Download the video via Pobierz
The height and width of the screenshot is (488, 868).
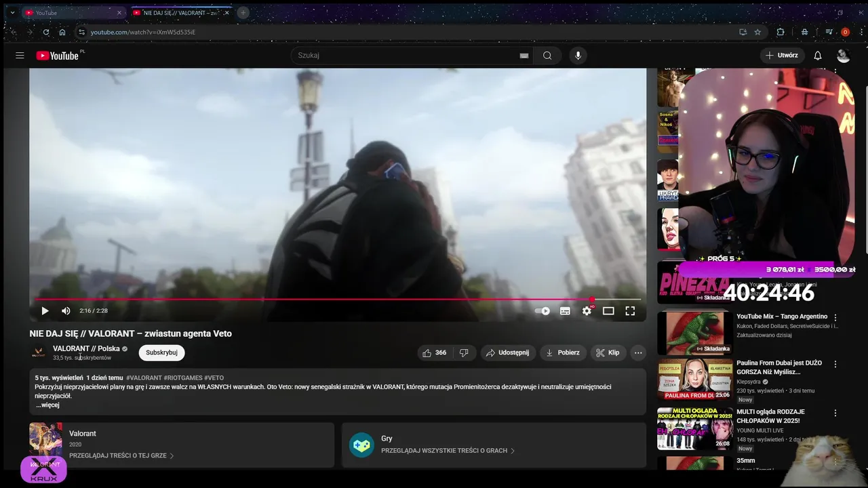coord(563,352)
